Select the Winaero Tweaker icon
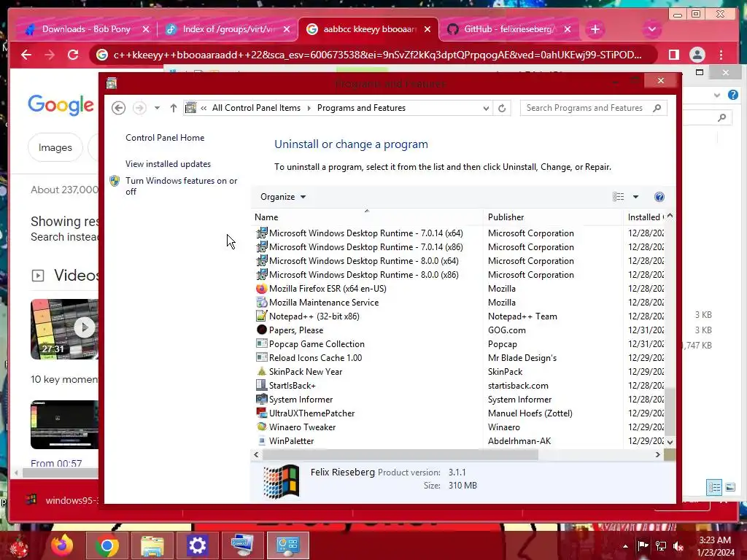Screen dimensions: 747x560 click(262, 427)
